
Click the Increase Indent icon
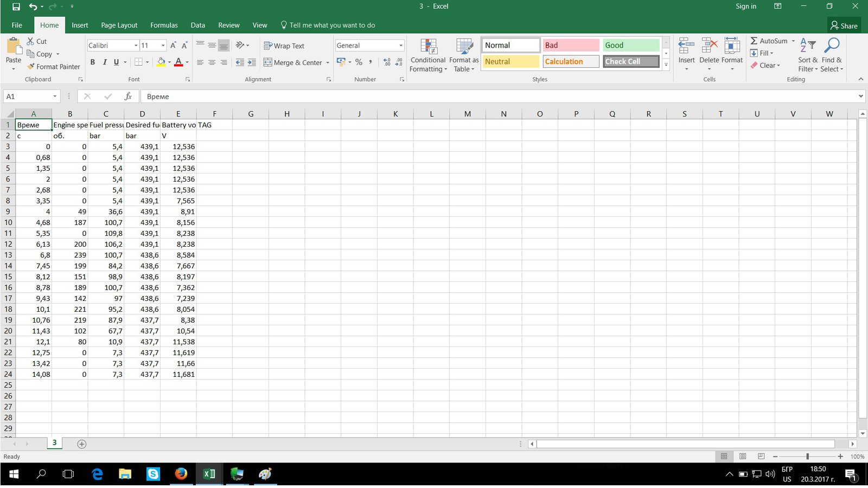[x=252, y=63]
